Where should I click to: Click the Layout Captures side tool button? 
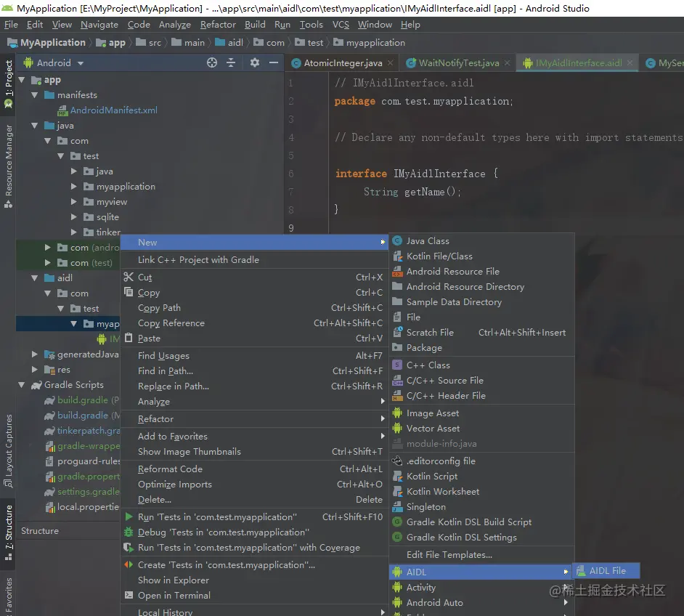8,450
